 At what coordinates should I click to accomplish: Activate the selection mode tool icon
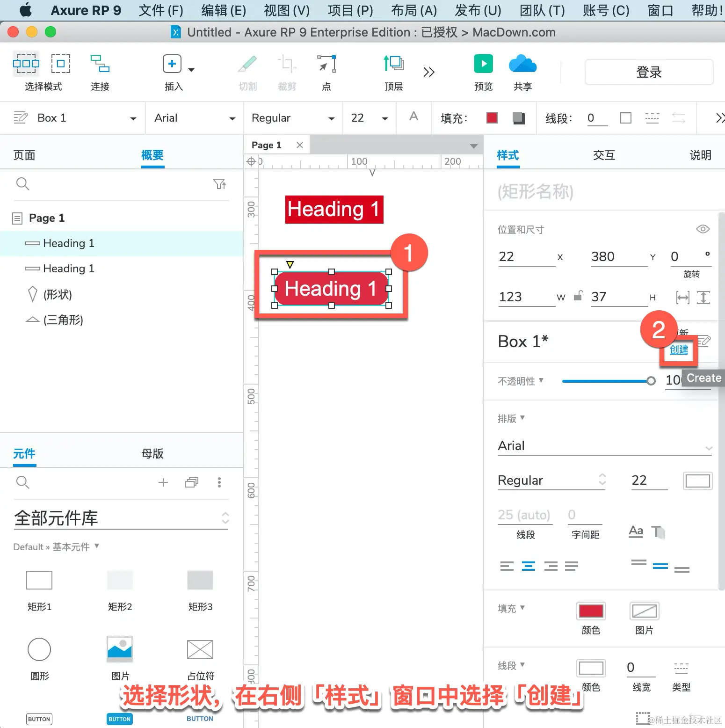[x=26, y=64]
